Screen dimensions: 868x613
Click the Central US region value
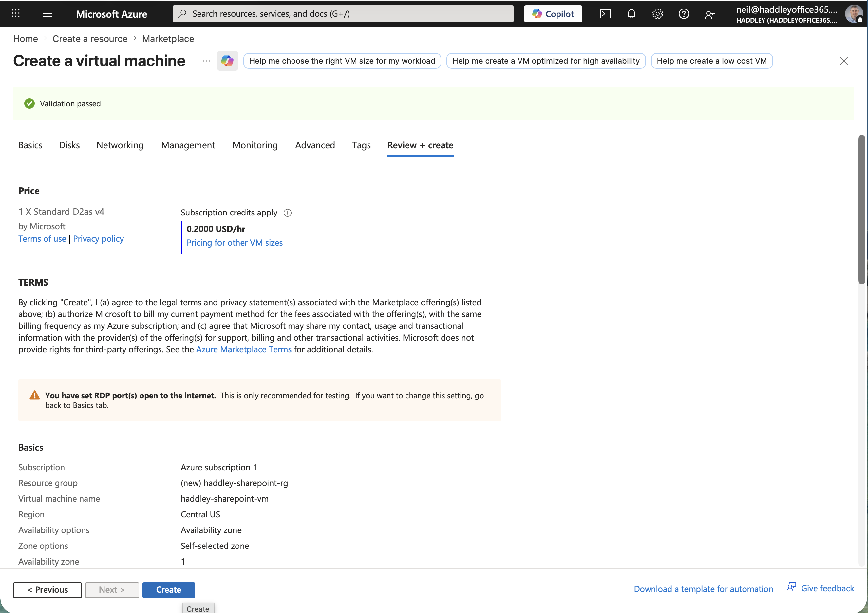(x=200, y=514)
